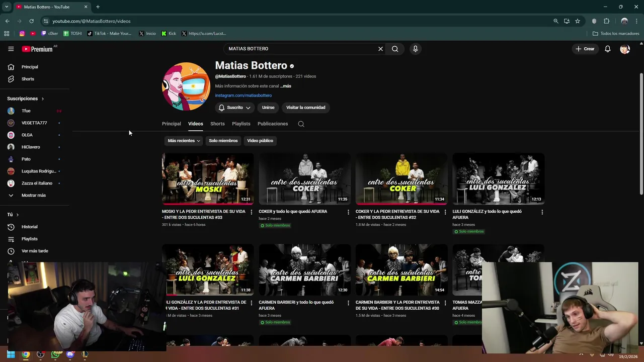Open the 14:54 CARMEN BARBIERI thumbnail
This screenshot has width=644, height=362.
pos(401,270)
